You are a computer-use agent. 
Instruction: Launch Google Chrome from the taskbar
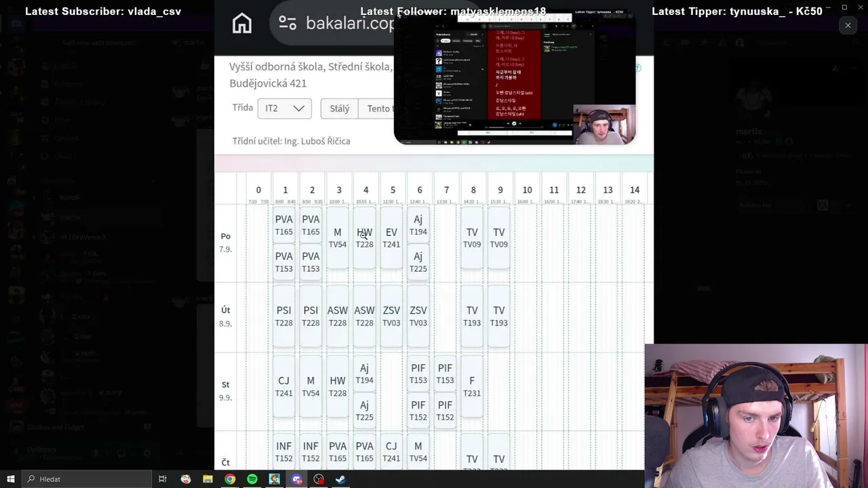tap(230, 479)
